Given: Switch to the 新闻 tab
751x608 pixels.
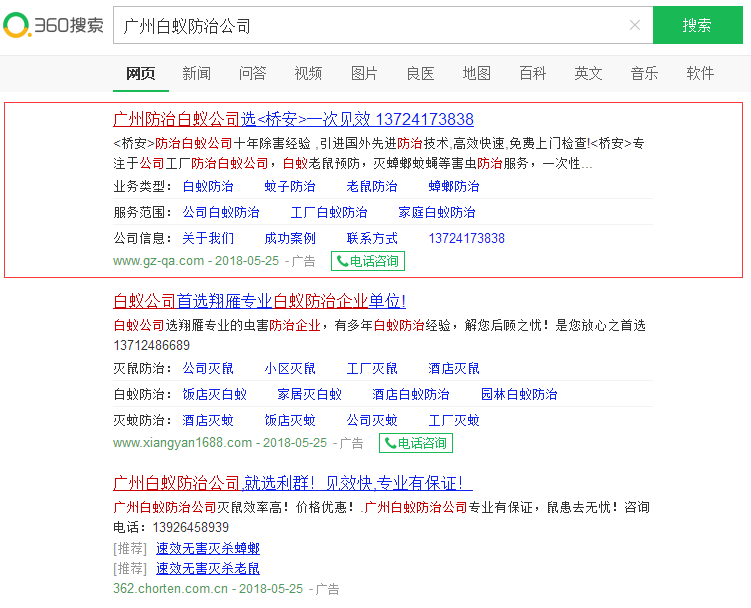Looking at the screenshot, I should [x=197, y=73].
